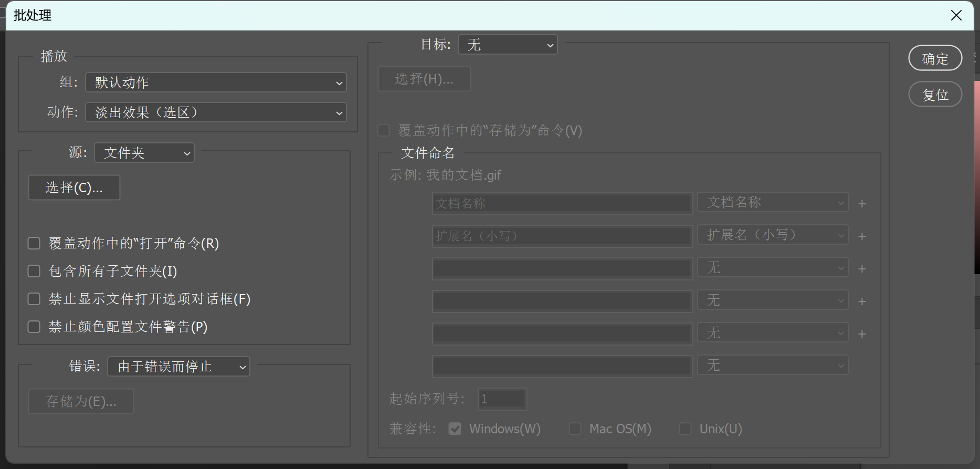The height and width of the screenshot is (469, 980).
Task: Open the 动作 dropdown showing 淡出效果（选区）
Action: click(x=216, y=112)
